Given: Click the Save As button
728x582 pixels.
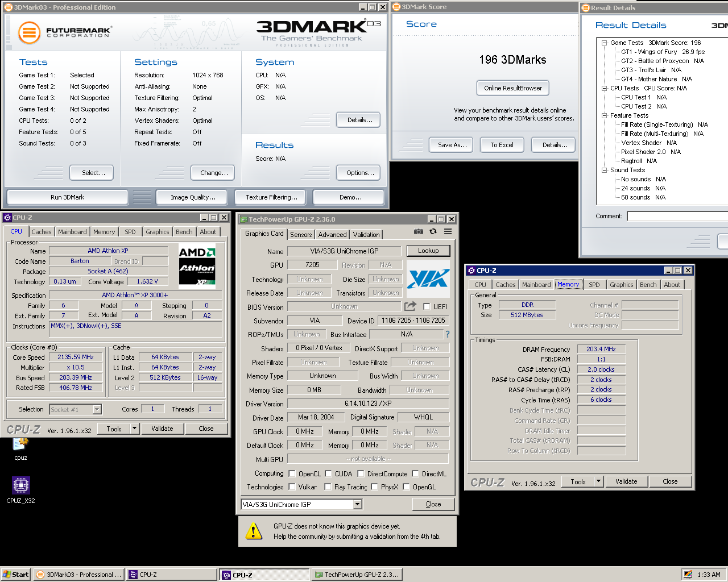Looking at the screenshot, I should point(452,145).
